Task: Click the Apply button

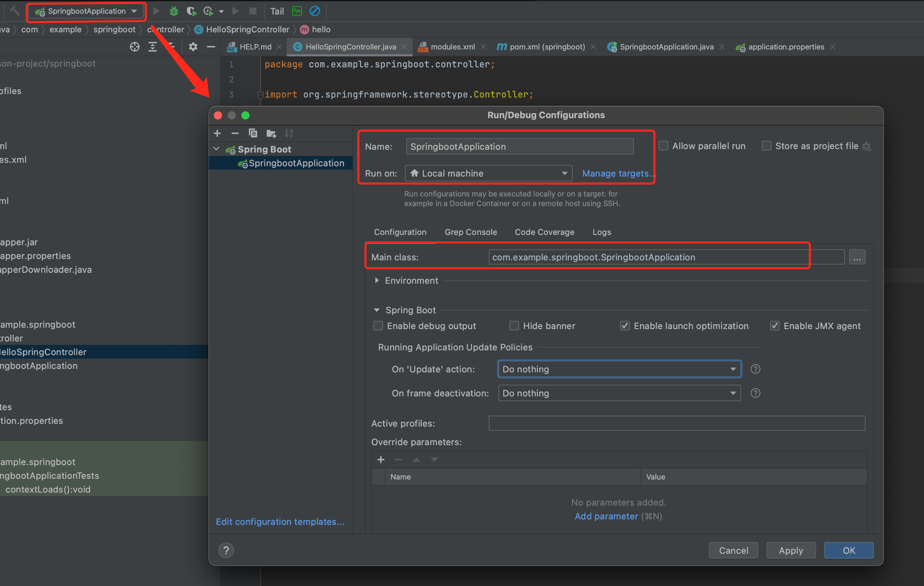Action: pos(791,551)
